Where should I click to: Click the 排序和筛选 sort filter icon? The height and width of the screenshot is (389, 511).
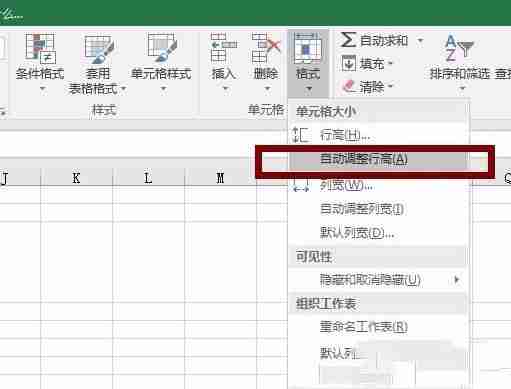(459, 48)
